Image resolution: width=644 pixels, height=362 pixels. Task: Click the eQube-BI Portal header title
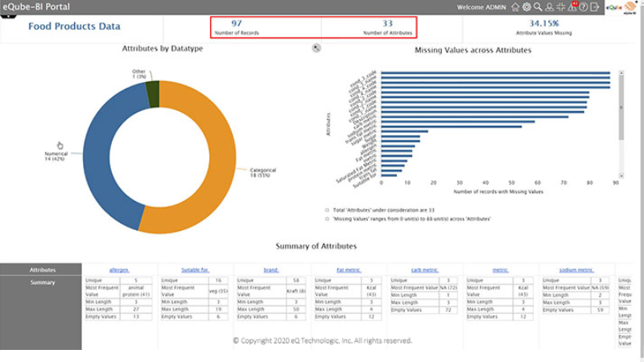[36, 6]
